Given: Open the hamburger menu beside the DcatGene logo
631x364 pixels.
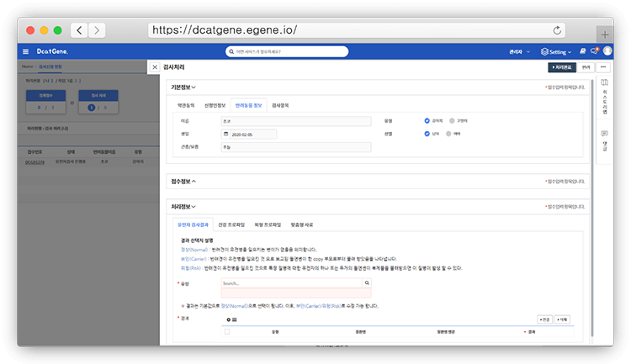Looking at the screenshot, I should click(x=25, y=51).
